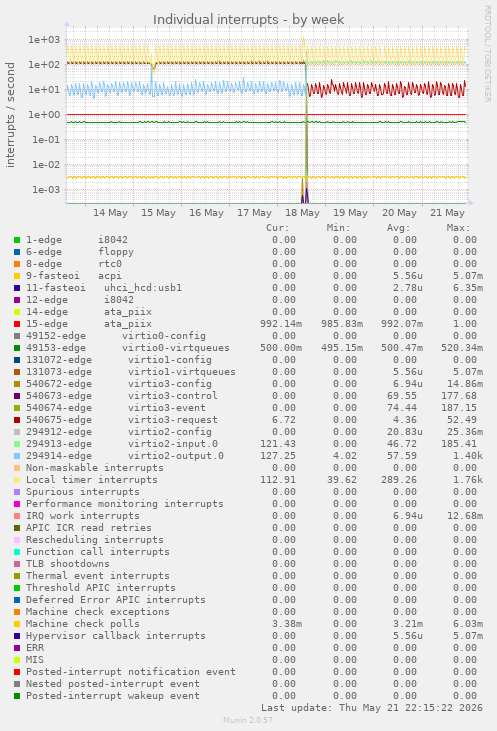497x731 pixels.
Task: Click the Munin 2.0.57 footer text
Action: [x=248, y=720]
